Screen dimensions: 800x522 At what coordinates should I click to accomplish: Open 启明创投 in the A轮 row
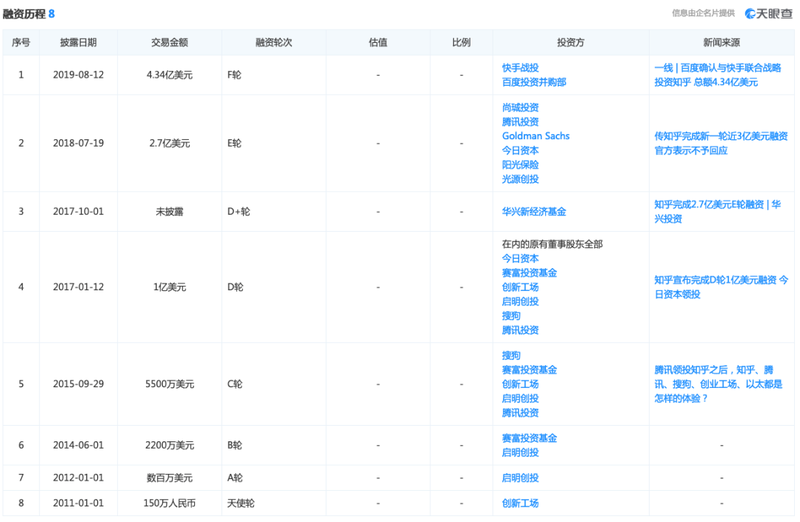tap(520, 478)
